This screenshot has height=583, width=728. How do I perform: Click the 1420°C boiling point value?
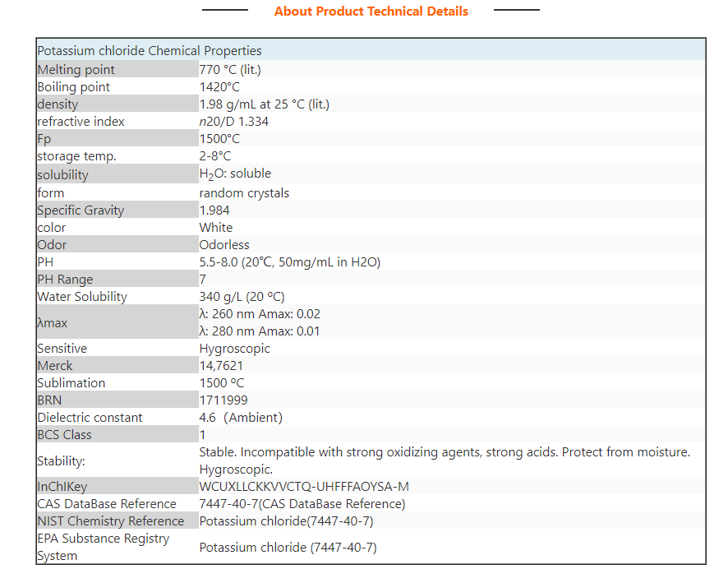coord(219,87)
